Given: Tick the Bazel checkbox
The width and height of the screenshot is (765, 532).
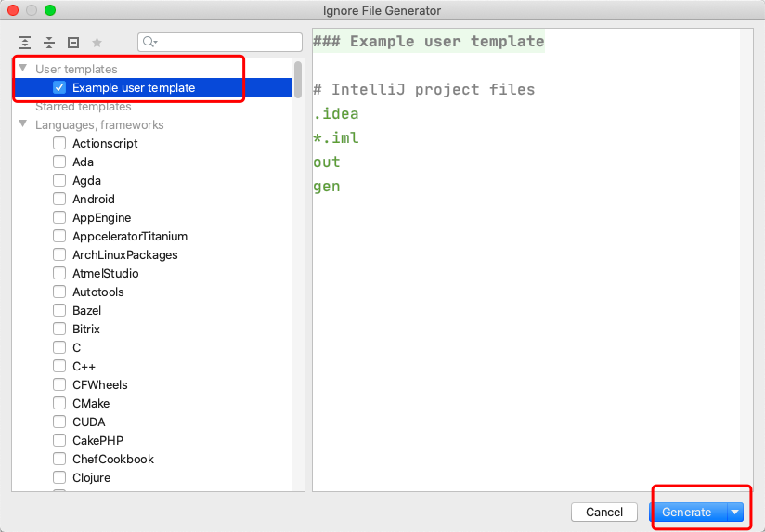Looking at the screenshot, I should tap(59, 310).
